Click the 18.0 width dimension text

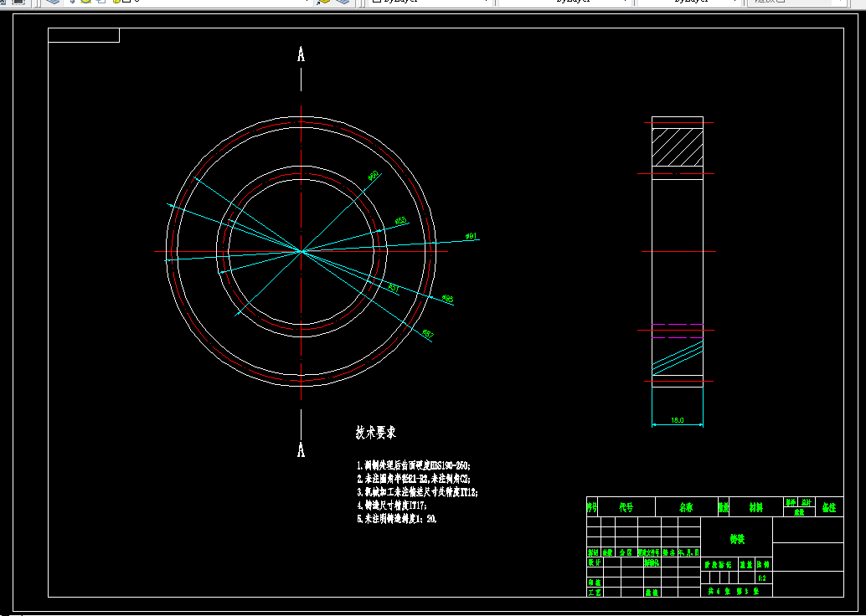tap(677, 420)
